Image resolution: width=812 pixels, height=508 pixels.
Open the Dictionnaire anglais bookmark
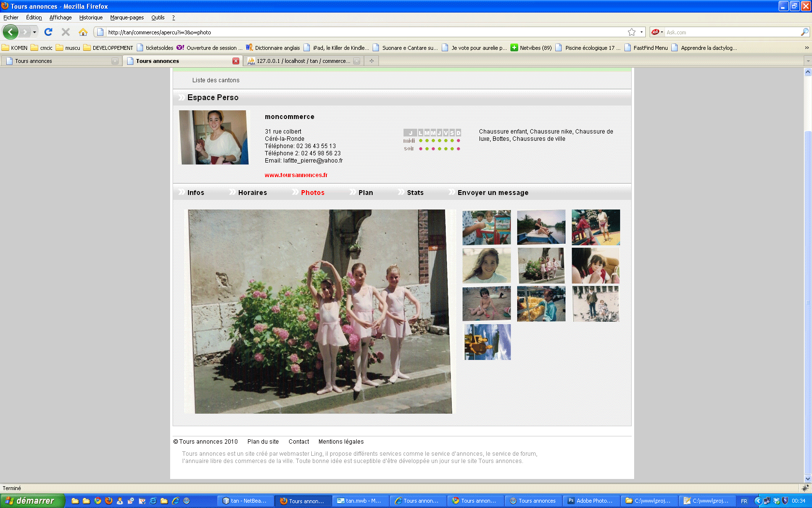pyautogui.click(x=273, y=48)
